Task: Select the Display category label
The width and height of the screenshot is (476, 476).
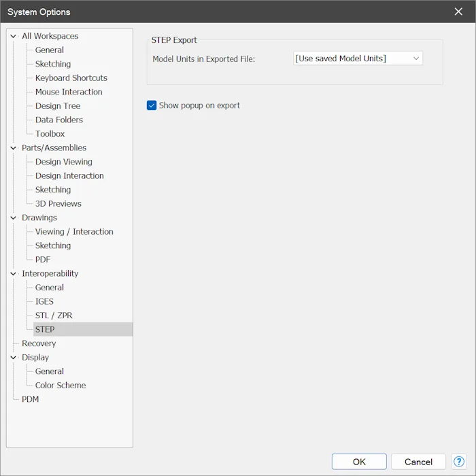Action: point(35,357)
